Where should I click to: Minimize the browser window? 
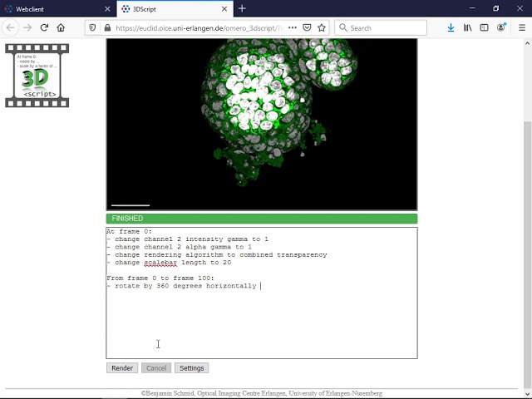click(472, 8)
